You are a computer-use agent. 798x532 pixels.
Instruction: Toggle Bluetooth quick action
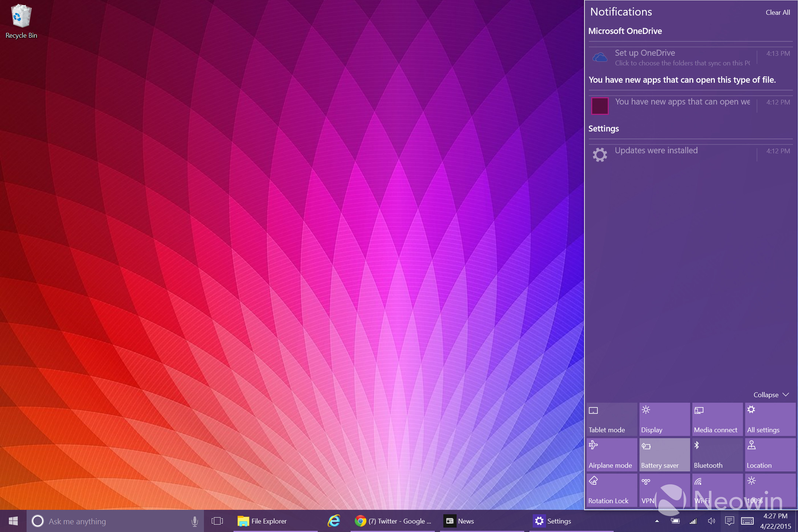(717, 455)
